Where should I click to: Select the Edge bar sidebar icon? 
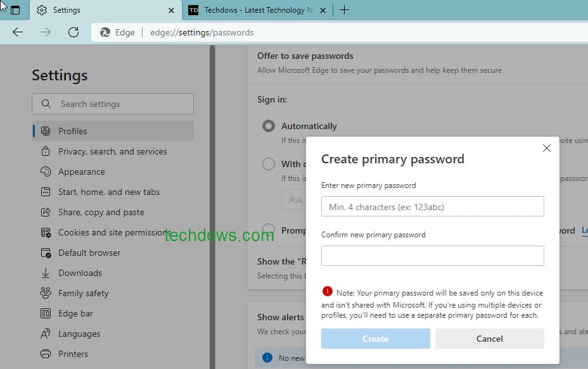[x=44, y=313]
